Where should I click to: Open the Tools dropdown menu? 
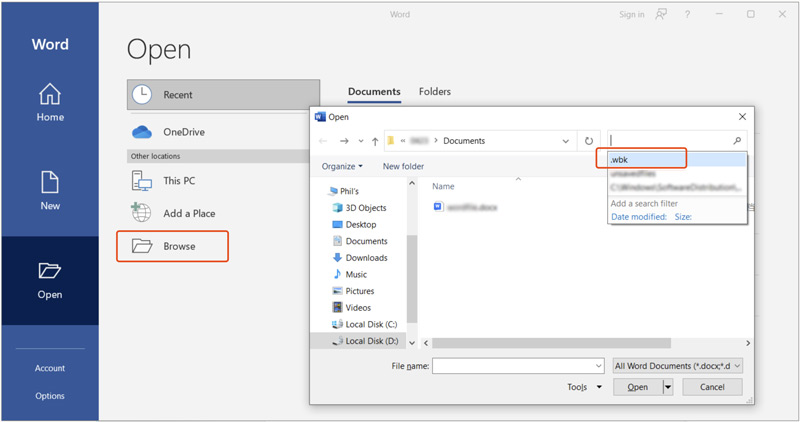tap(584, 387)
